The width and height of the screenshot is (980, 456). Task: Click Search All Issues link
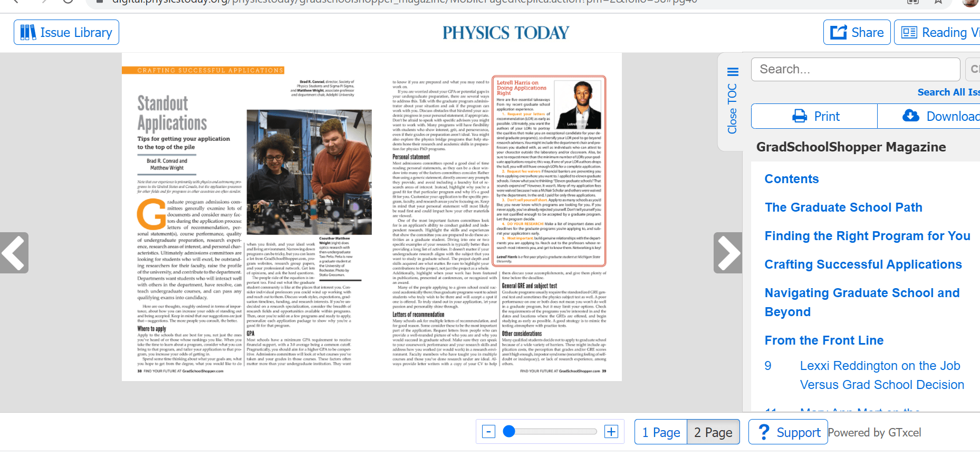pyautogui.click(x=948, y=92)
